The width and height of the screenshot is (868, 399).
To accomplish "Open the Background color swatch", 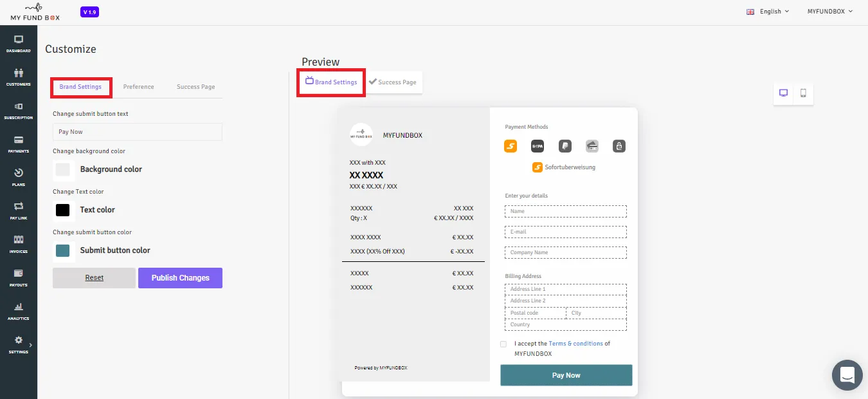I will (62, 169).
